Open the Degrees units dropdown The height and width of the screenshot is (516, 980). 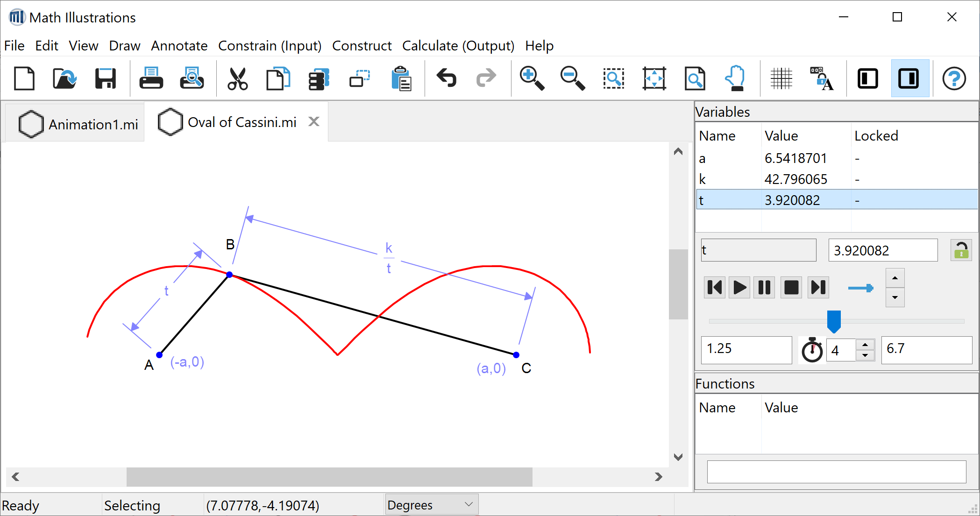coord(431,504)
